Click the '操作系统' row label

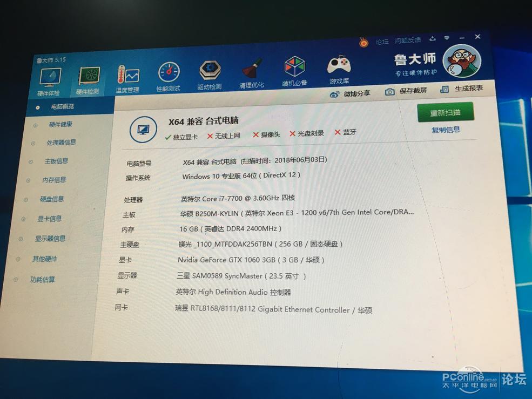tap(138, 178)
